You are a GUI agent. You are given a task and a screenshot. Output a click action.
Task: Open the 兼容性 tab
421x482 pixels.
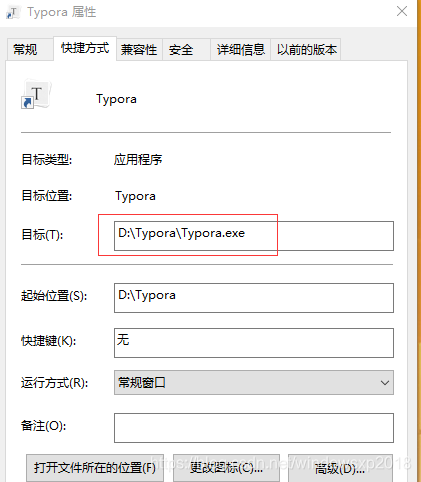(x=139, y=50)
